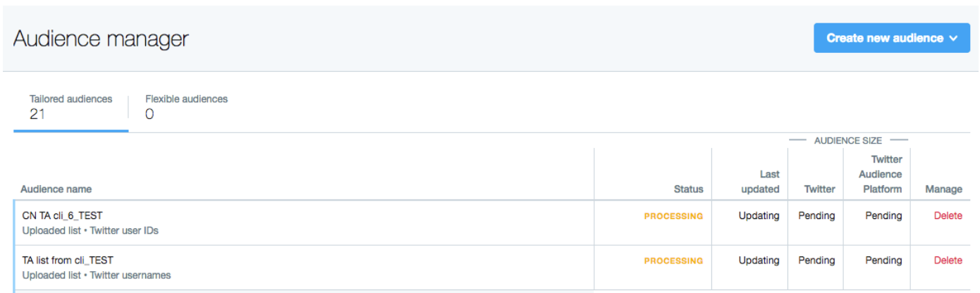
Task: Click the Twitter audience size column header
Action: (819, 189)
